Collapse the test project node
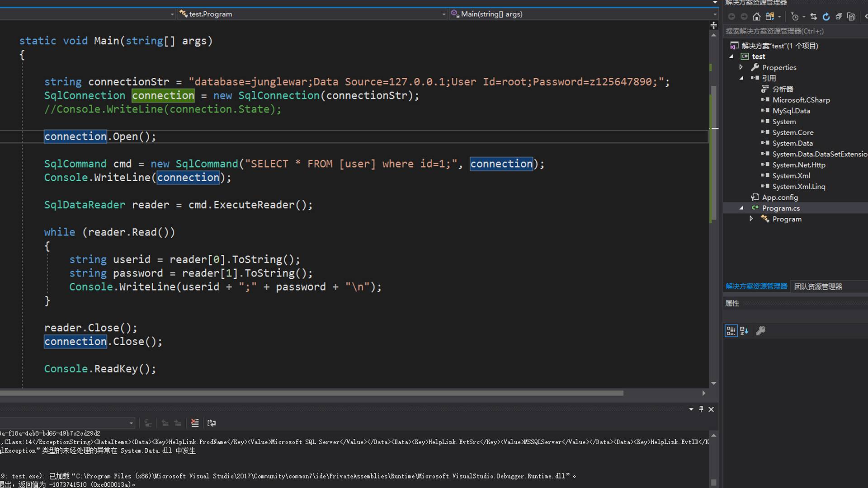The height and width of the screenshot is (488, 868). pyautogui.click(x=731, y=56)
